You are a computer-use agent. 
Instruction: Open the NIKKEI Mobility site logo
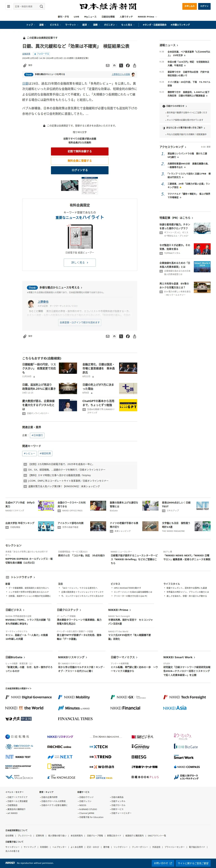tap(74, 697)
